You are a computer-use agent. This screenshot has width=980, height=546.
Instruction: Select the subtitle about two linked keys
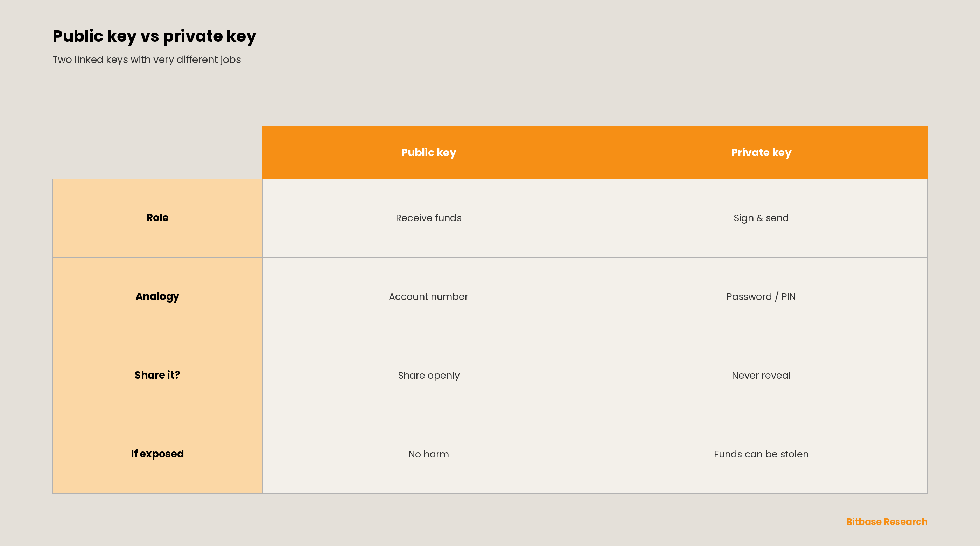click(146, 60)
